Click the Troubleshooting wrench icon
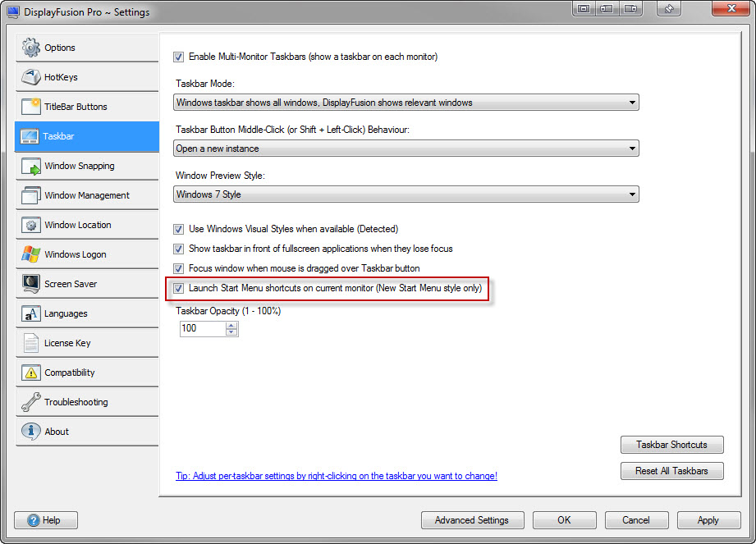756x544 pixels. coord(31,402)
